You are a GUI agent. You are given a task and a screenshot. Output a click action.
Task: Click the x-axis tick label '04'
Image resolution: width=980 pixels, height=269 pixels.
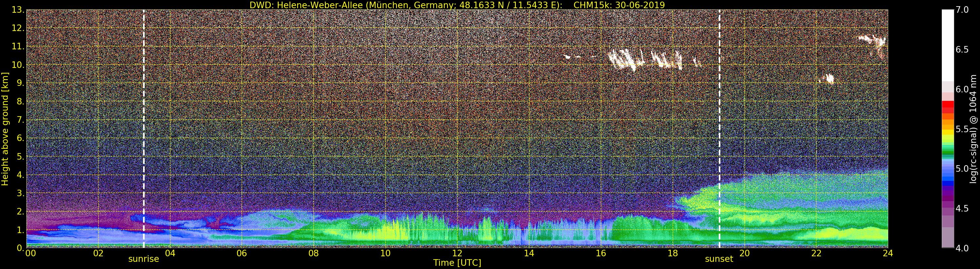pyautogui.click(x=170, y=253)
